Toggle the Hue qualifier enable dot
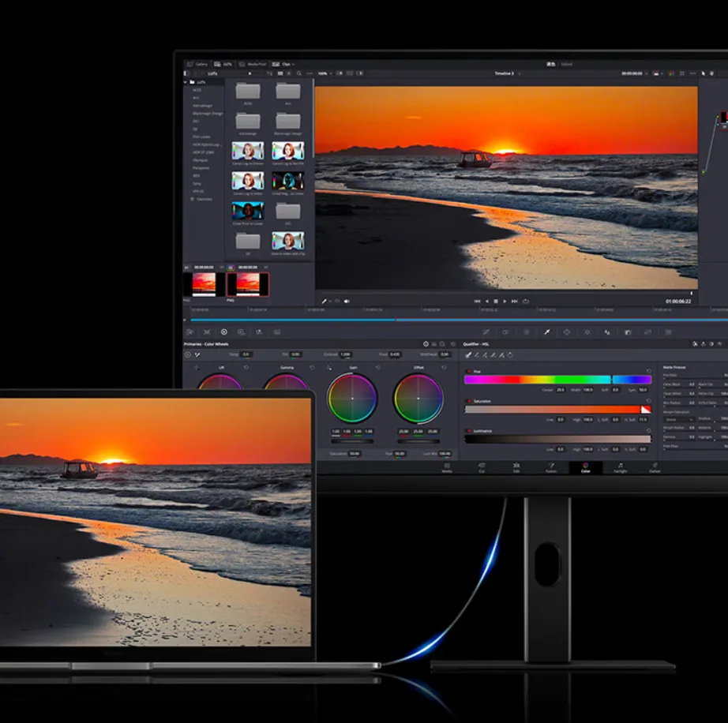The width and height of the screenshot is (728, 723). 468,370
